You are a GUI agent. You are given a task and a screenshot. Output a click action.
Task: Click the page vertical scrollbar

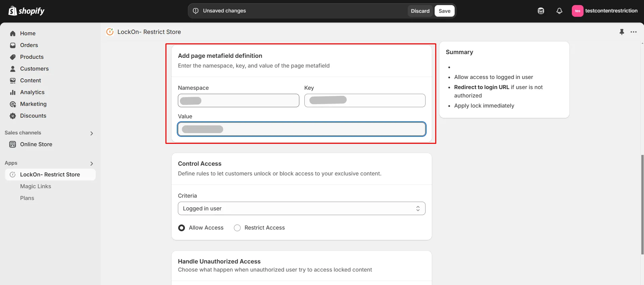point(642,204)
